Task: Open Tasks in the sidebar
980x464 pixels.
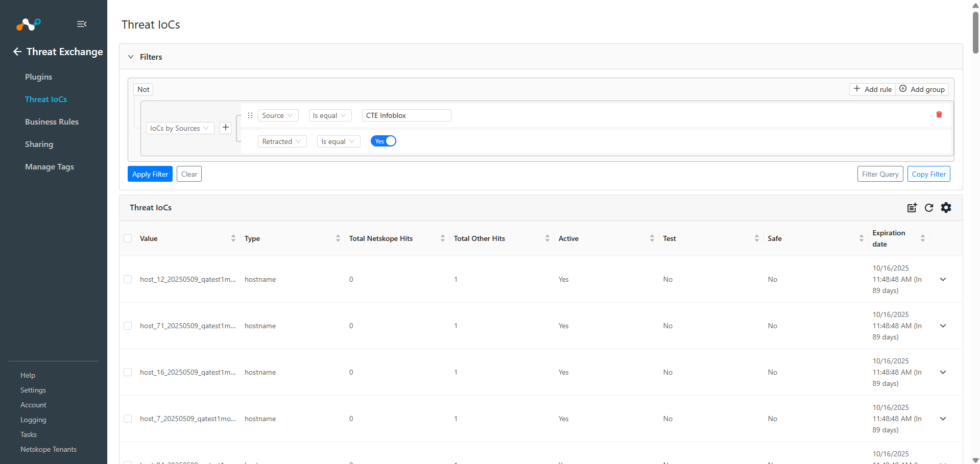Action: click(x=29, y=434)
